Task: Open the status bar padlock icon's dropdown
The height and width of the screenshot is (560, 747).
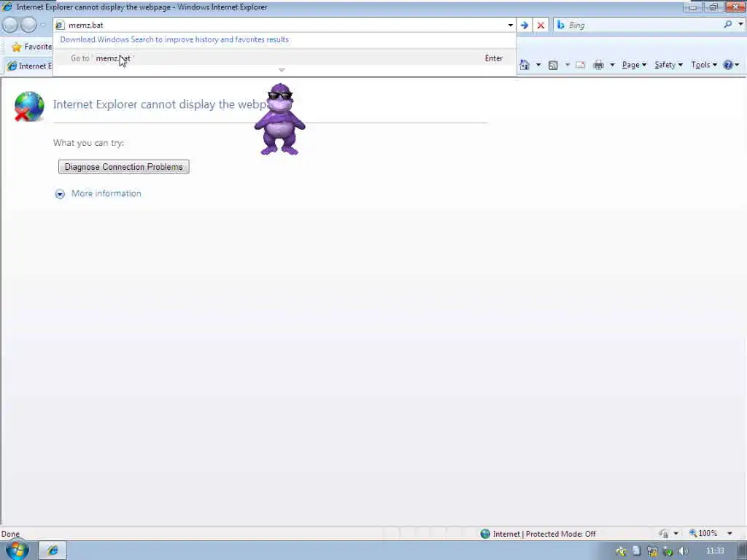Action: [676, 534]
